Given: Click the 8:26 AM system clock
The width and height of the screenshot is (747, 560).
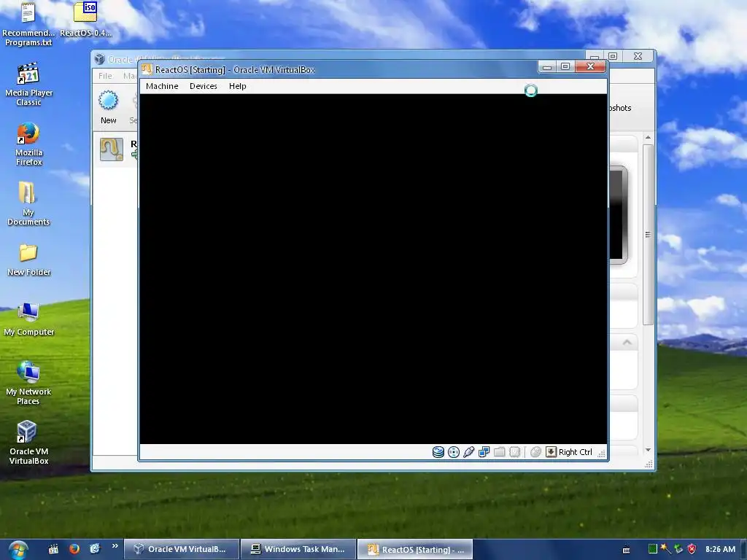Looking at the screenshot, I should tap(720, 549).
